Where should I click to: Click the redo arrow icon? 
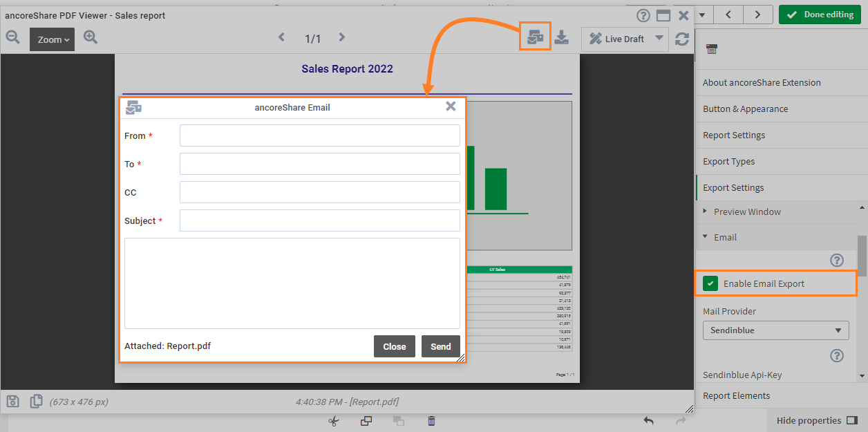pyautogui.click(x=681, y=421)
